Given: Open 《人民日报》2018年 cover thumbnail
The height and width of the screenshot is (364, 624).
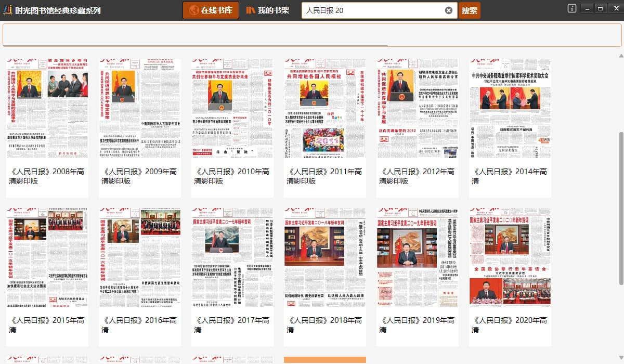Looking at the screenshot, I should coord(325,257).
